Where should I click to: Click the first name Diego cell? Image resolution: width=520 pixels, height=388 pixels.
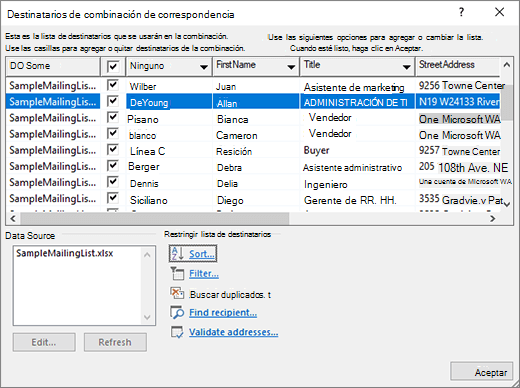click(256, 200)
